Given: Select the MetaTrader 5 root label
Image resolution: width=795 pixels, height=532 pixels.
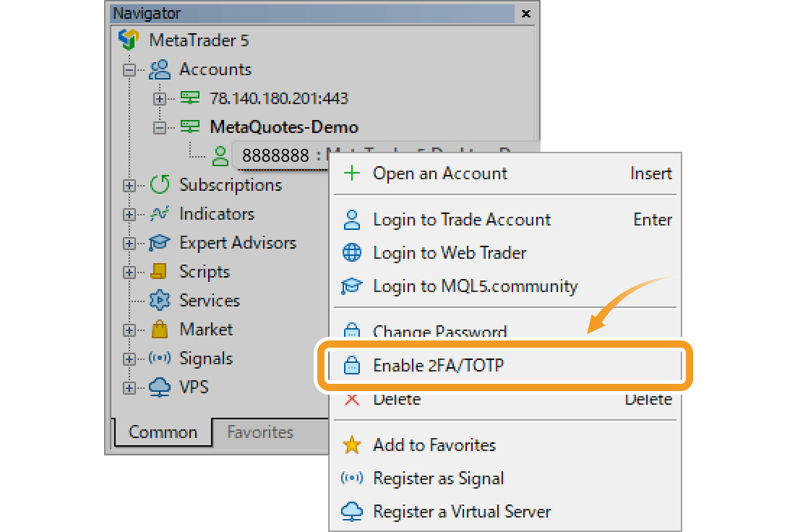Looking at the screenshot, I should click(199, 40).
